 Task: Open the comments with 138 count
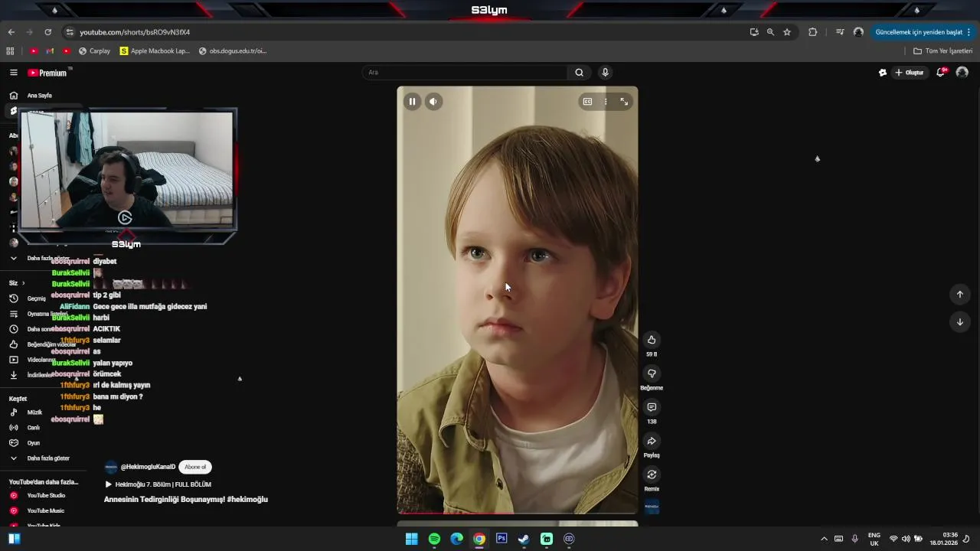click(x=652, y=407)
